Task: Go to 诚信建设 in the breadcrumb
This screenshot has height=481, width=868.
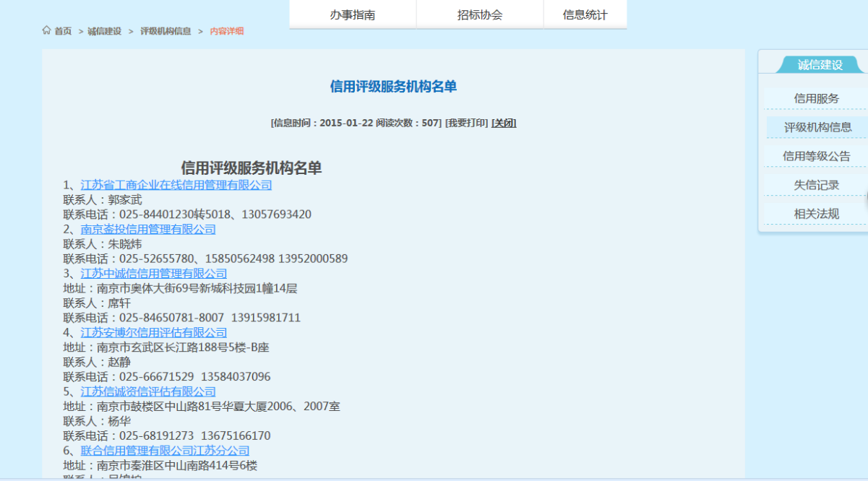Action: pyautogui.click(x=105, y=31)
